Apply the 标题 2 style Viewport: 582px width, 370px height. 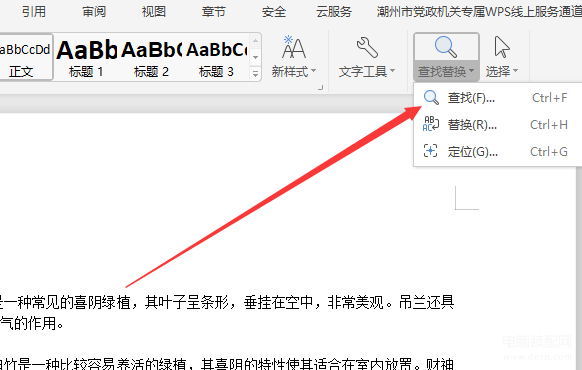pos(151,57)
